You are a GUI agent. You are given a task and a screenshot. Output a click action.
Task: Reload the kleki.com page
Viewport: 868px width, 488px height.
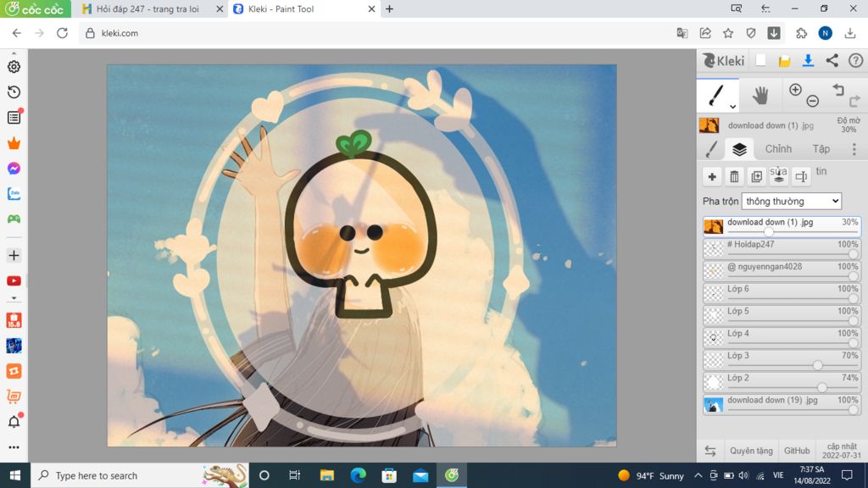click(x=62, y=33)
